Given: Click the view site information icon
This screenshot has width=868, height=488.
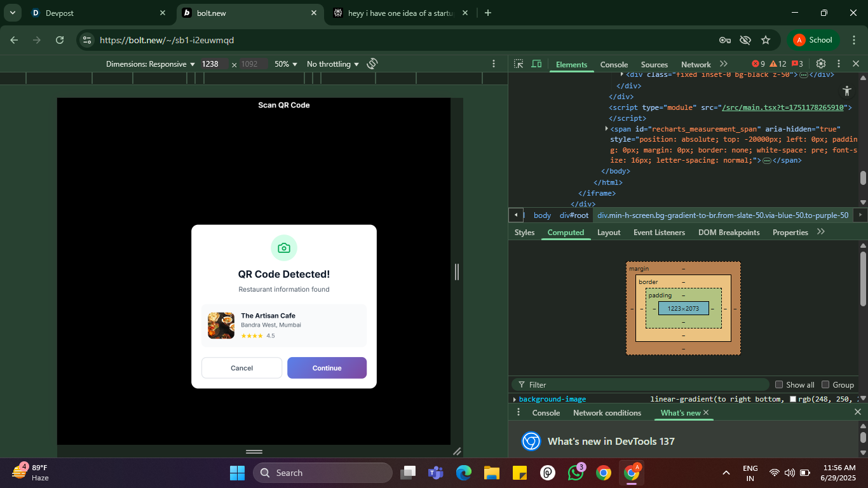Looking at the screenshot, I should coord(87,40).
